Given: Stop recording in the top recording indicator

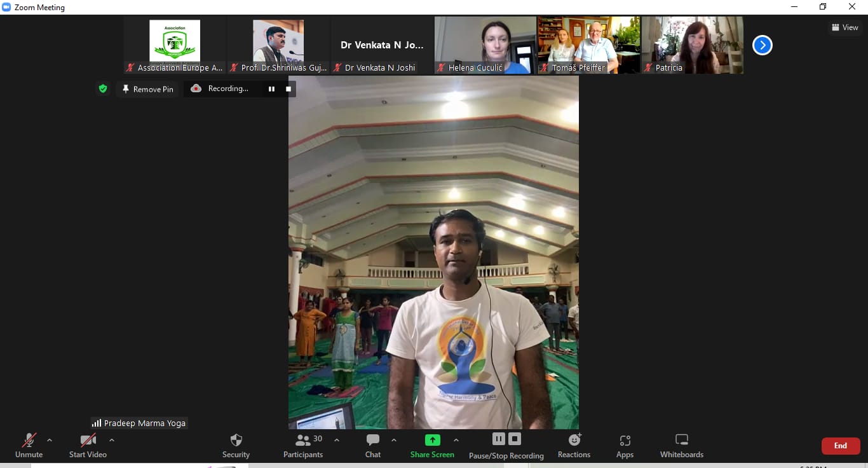Looking at the screenshot, I should click(x=288, y=89).
